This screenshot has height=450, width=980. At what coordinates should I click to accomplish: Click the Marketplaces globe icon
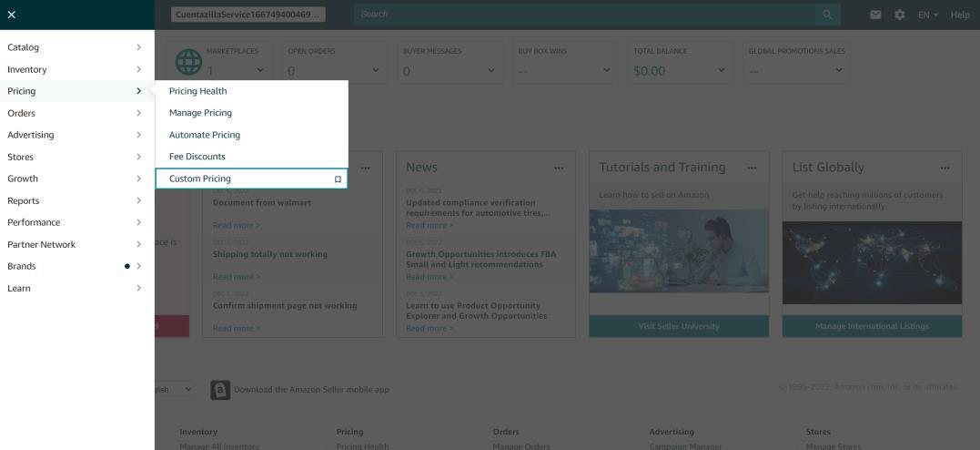point(188,62)
